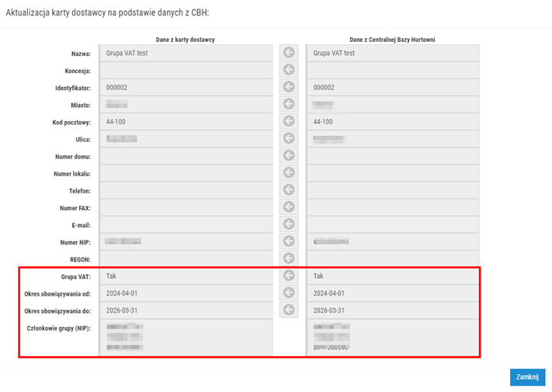Click label Okres obowiązywania od:

pyautogui.click(x=57, y=294)
